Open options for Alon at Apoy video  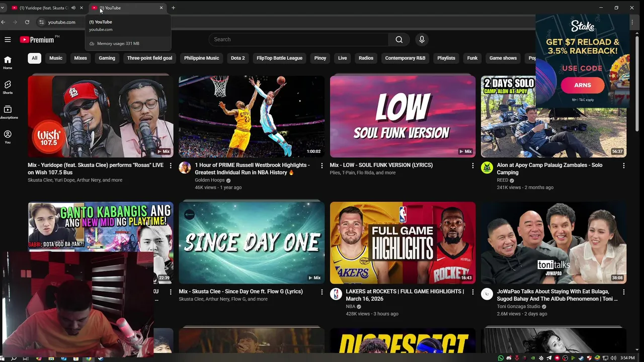coord(624,165)
